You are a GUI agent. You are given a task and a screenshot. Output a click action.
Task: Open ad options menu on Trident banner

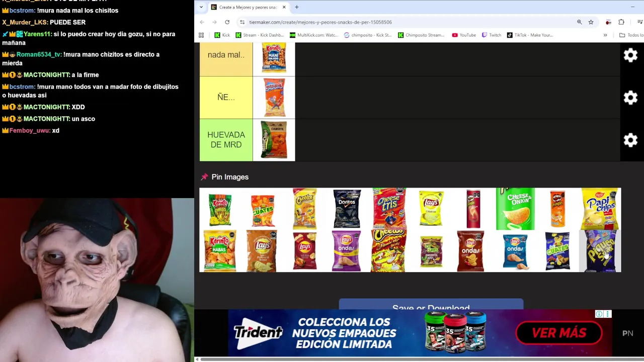coord(608,314)
